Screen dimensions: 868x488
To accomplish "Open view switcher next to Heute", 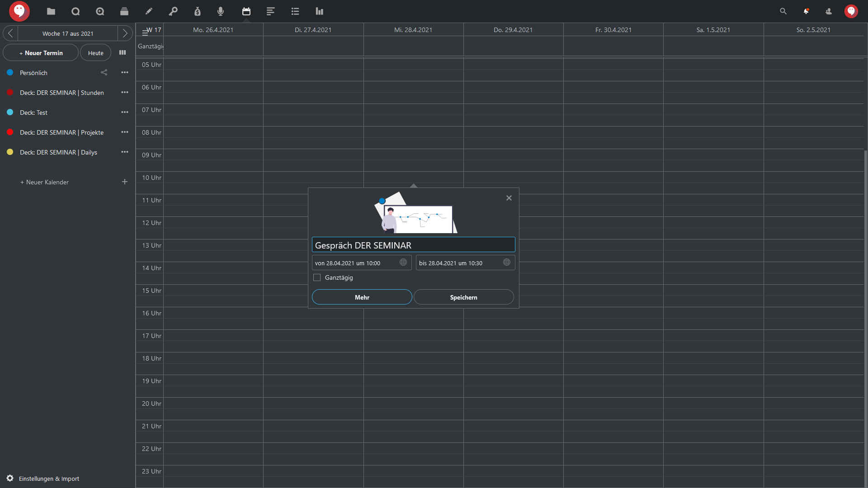I will coord(123,52).
